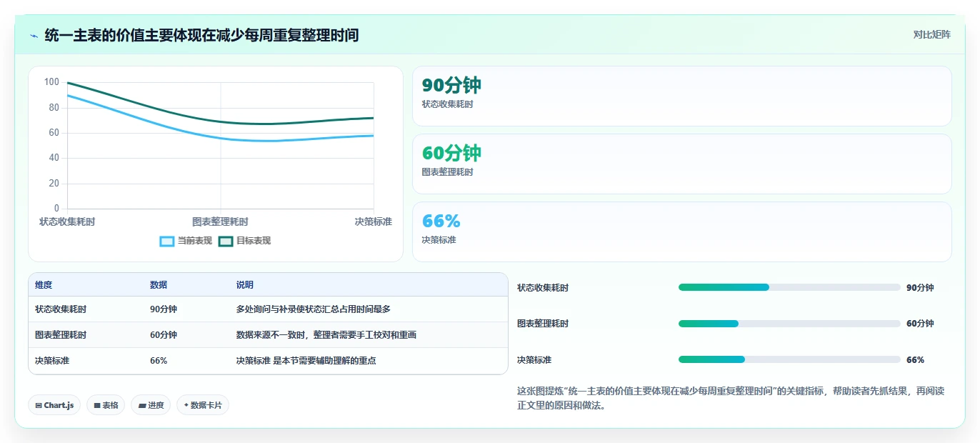Click table cell 66% in the table

(159, 361)
